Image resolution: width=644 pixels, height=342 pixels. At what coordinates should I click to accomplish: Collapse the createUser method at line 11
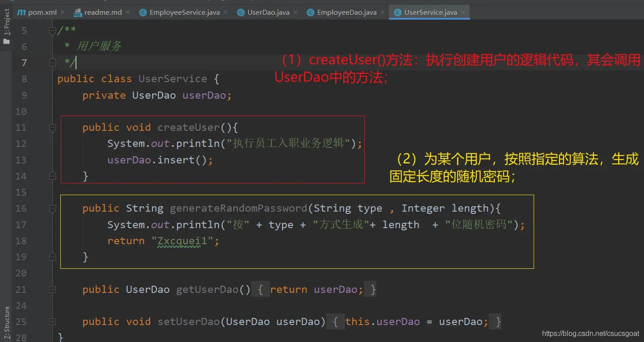tap(52, 128)
